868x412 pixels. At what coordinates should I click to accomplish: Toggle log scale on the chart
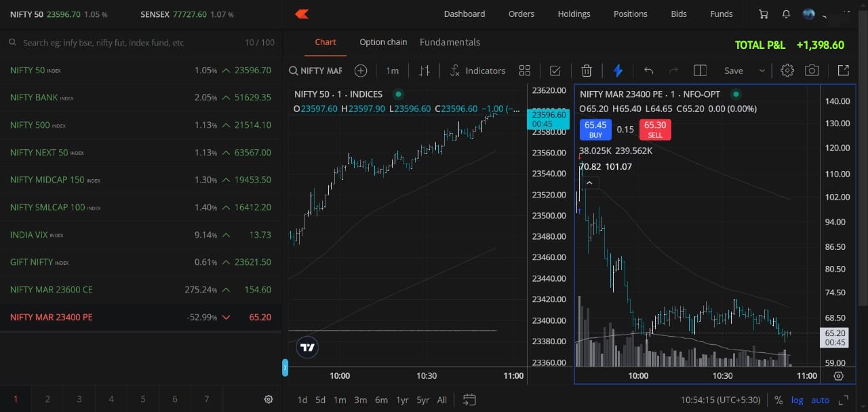point(797,400)
